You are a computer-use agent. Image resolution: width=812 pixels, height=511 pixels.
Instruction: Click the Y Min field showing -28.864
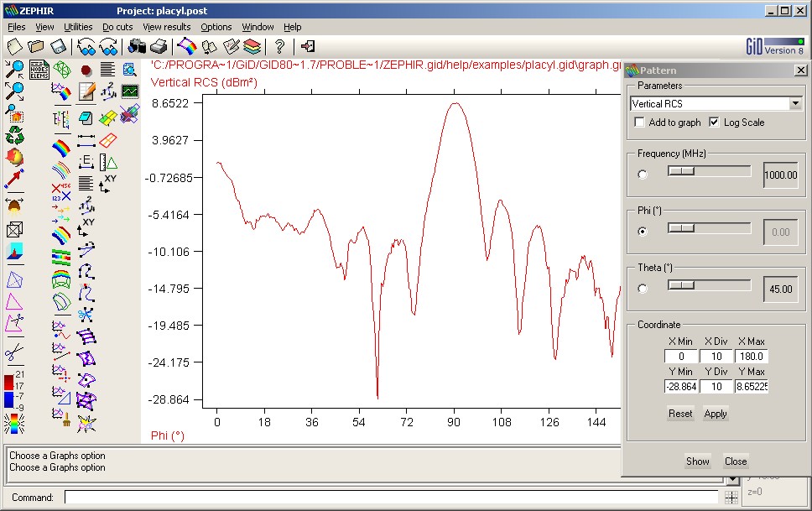pos(681,386)
